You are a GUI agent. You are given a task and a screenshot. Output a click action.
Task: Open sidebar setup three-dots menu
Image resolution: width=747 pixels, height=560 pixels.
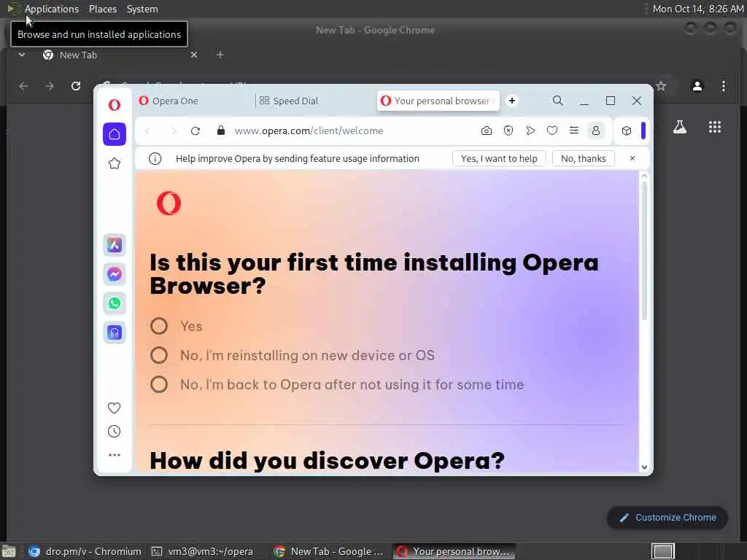click(115, 455)
